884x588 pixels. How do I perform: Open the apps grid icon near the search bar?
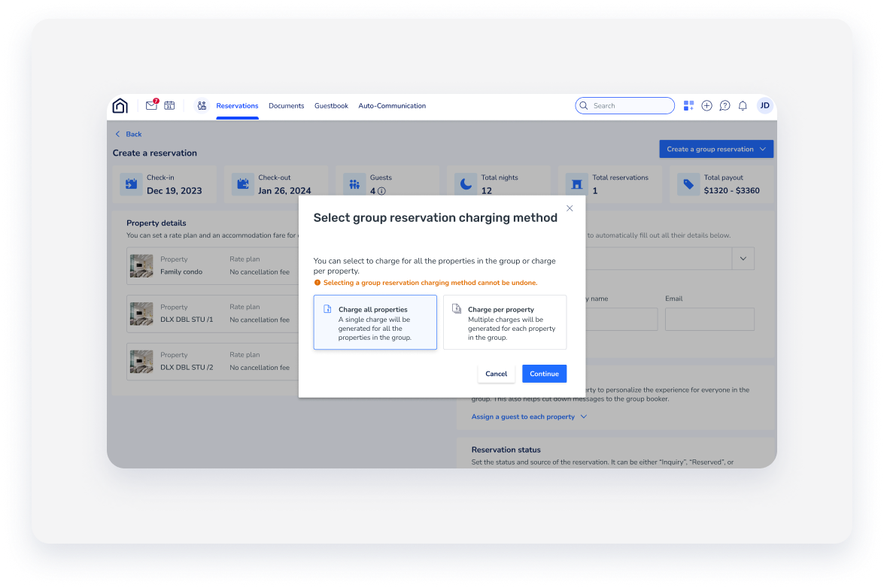[688, 105]
